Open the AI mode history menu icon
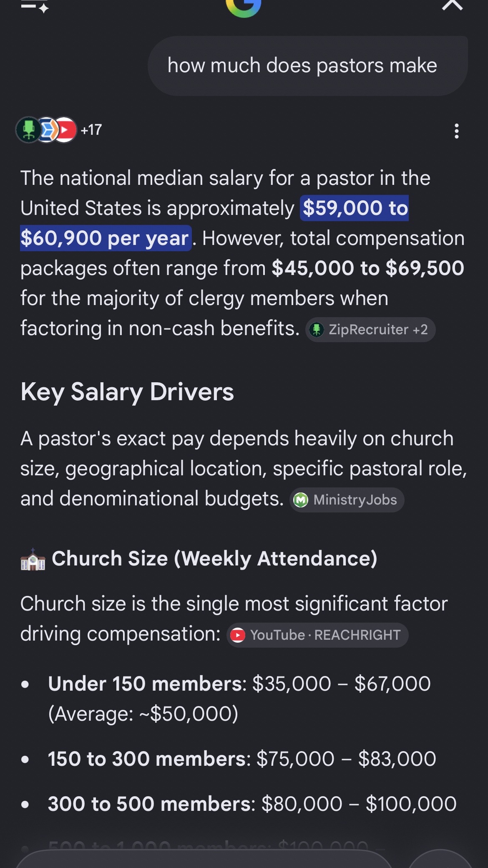Image resolution: width=488 pixels, height=868 pixels. 35,6
